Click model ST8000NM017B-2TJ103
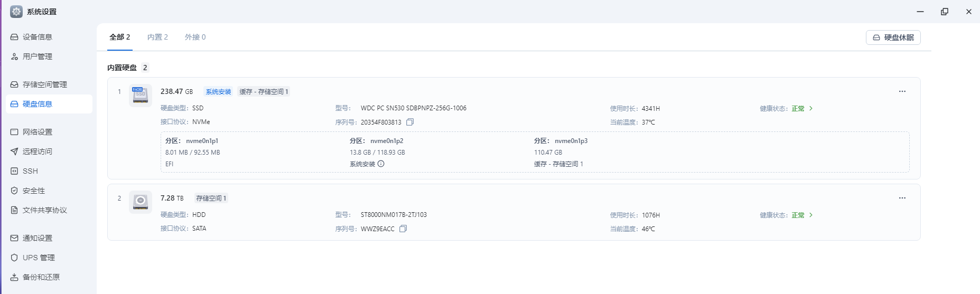 point(394,215)
